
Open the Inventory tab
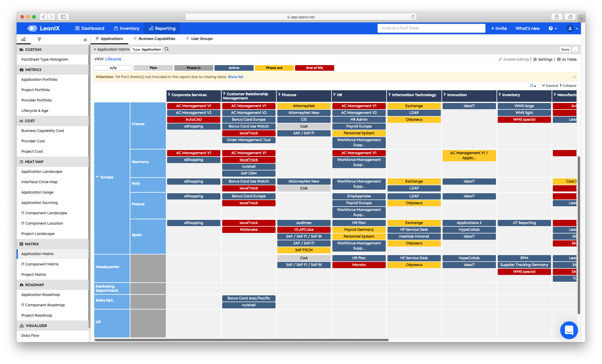[x=127, y=28]
